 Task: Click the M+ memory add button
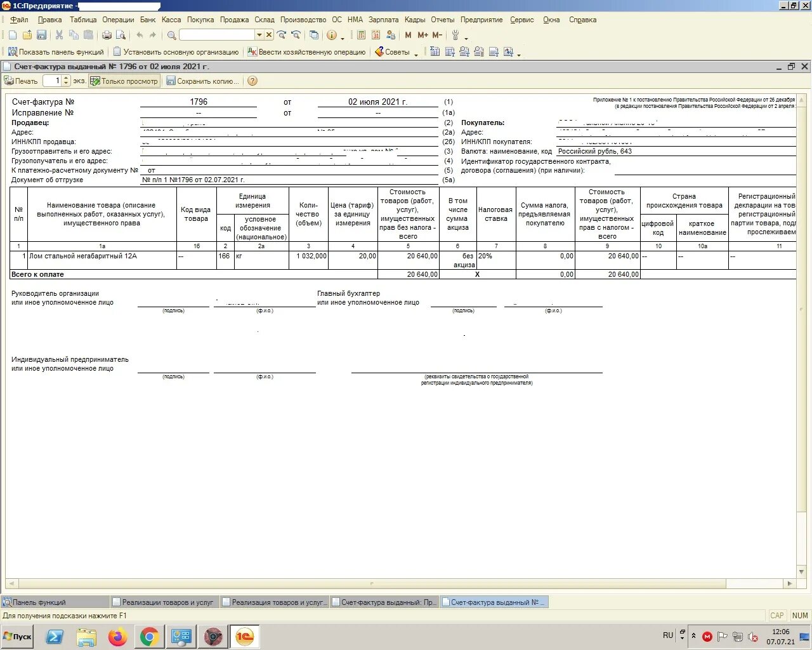tap(422, 36)
